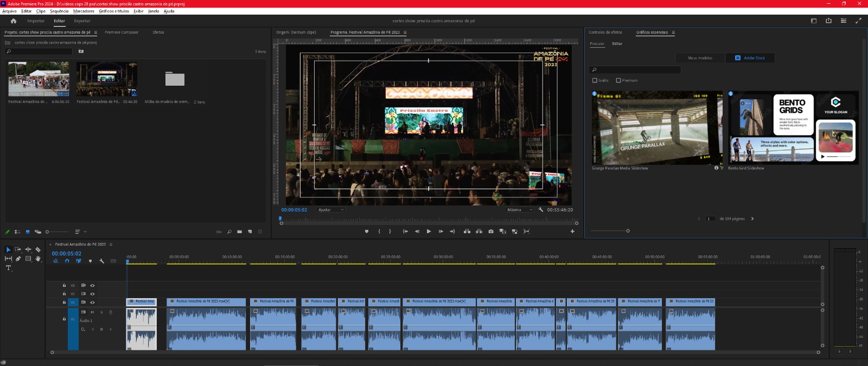Enable the Premium filter checkbox

(x=618, y=80)
